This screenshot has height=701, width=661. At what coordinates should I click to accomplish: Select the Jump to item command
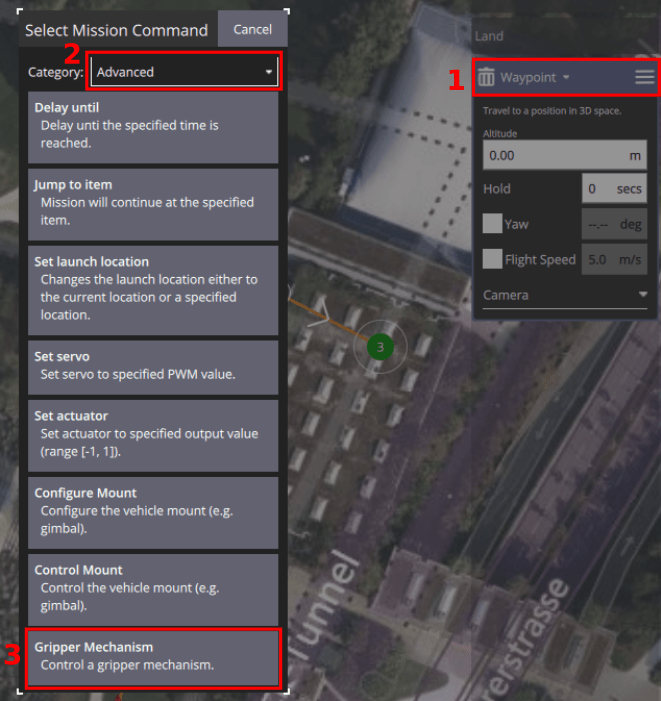pos(152,203)
